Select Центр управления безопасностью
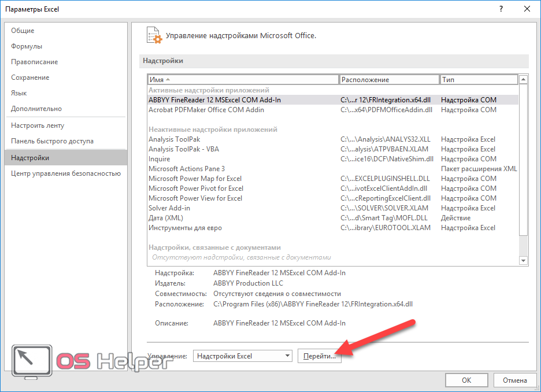 pyautogui.click(x=65, y=173)
